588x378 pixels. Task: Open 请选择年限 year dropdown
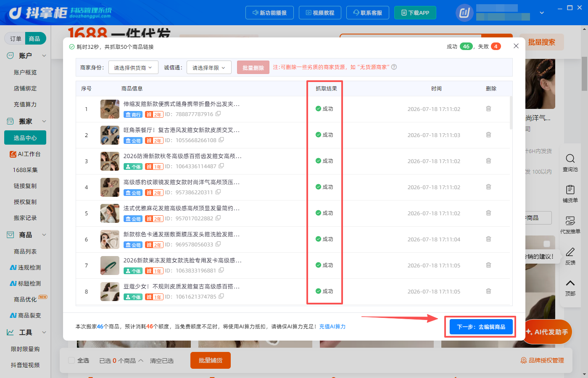209,67
